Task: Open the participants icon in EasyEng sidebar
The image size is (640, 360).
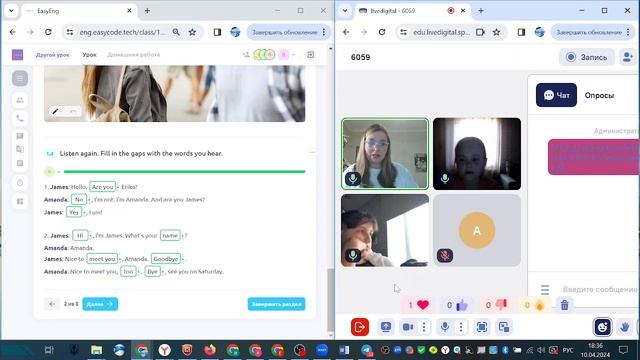Action: tap(20, 100)
